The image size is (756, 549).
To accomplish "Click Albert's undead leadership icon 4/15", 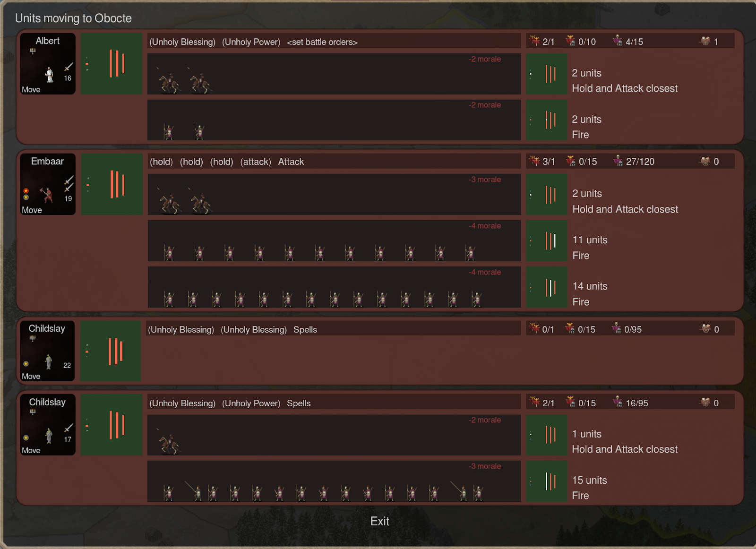I will (x=617, y=41).
